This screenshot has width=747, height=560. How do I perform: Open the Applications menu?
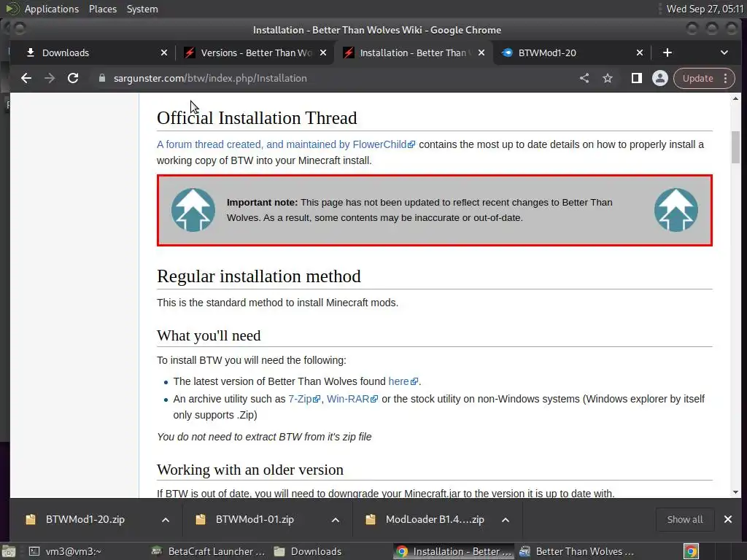point(52,9)
